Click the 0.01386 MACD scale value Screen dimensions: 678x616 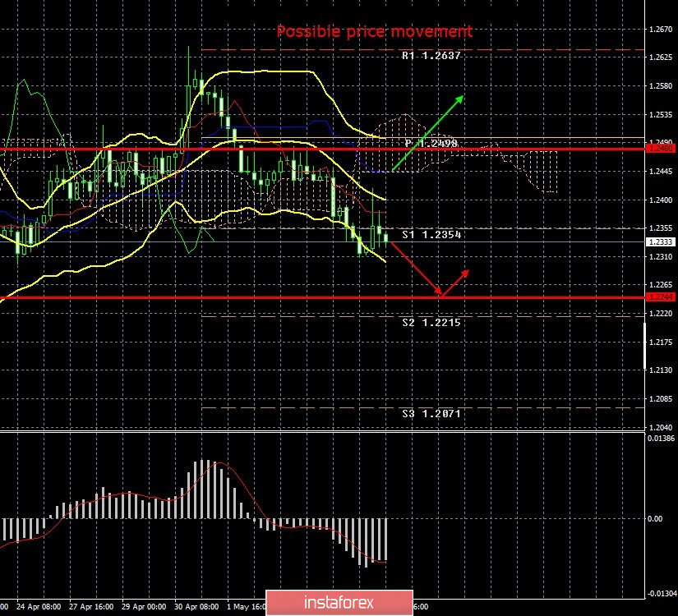(x=661, y=439)
